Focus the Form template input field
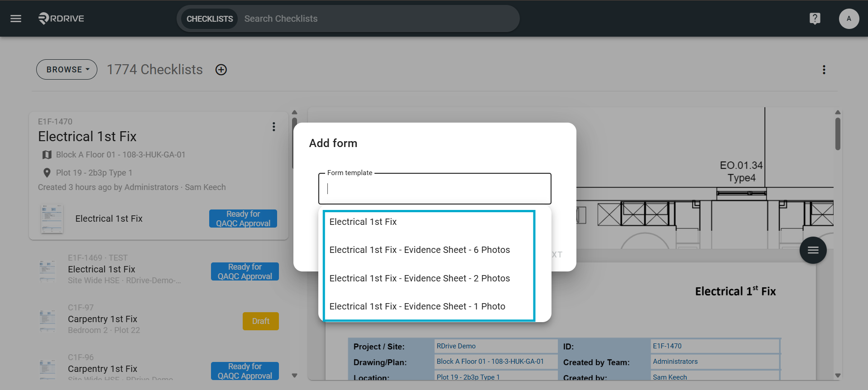 click(435, 189)
